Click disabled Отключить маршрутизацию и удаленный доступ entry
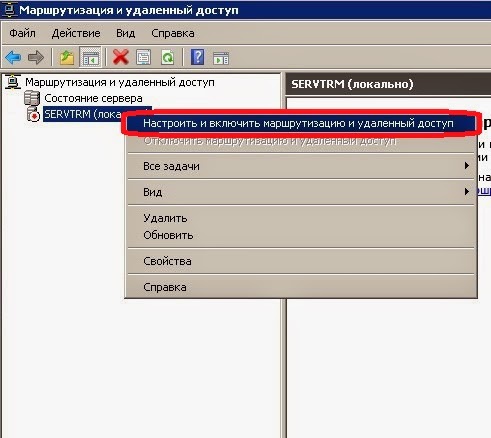 (301, 141)
